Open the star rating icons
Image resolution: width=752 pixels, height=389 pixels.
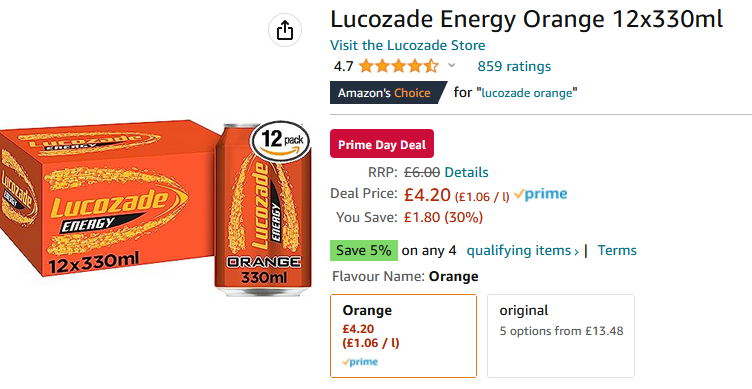point(398,66)
